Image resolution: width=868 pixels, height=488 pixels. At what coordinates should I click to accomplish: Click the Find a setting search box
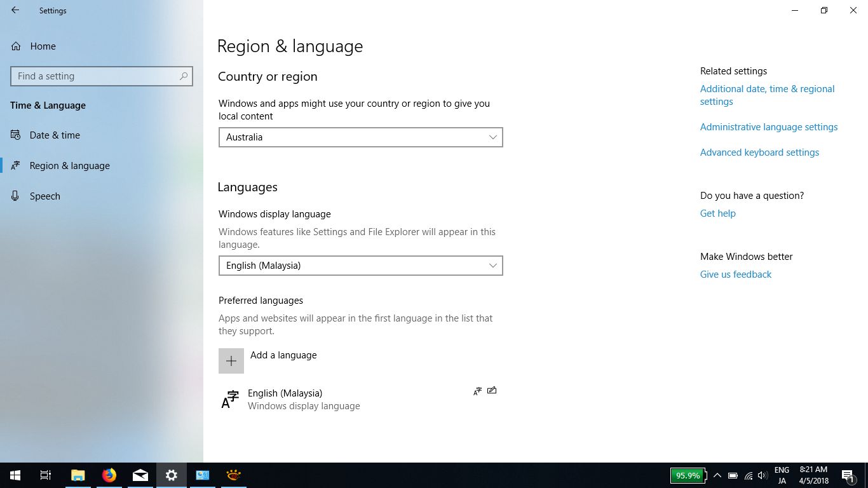tap(101, 76)
